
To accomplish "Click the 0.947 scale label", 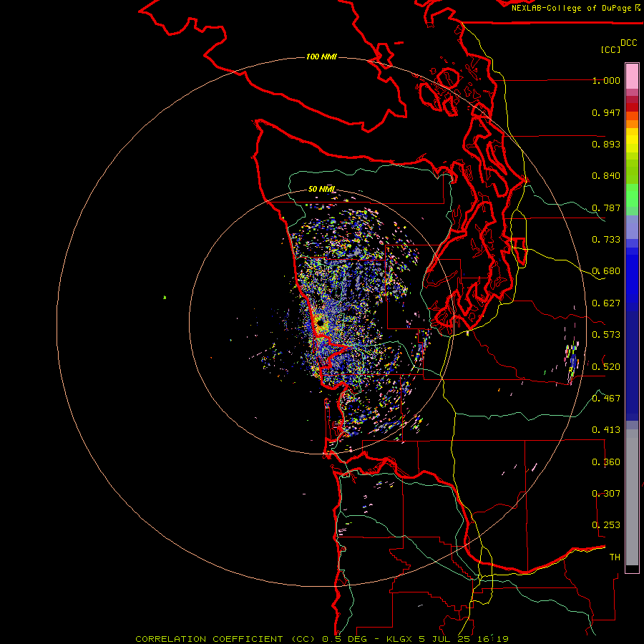I will [x=606, y=112].
